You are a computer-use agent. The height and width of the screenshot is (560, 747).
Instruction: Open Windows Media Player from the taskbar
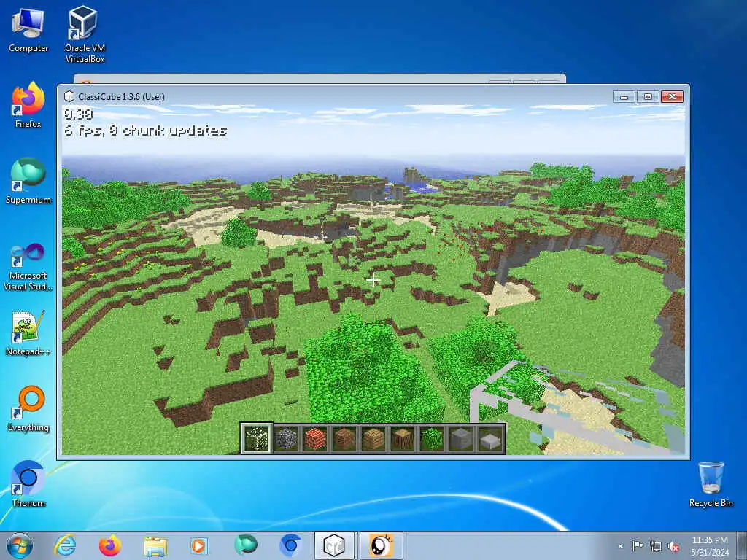click(x=199, y=545)
